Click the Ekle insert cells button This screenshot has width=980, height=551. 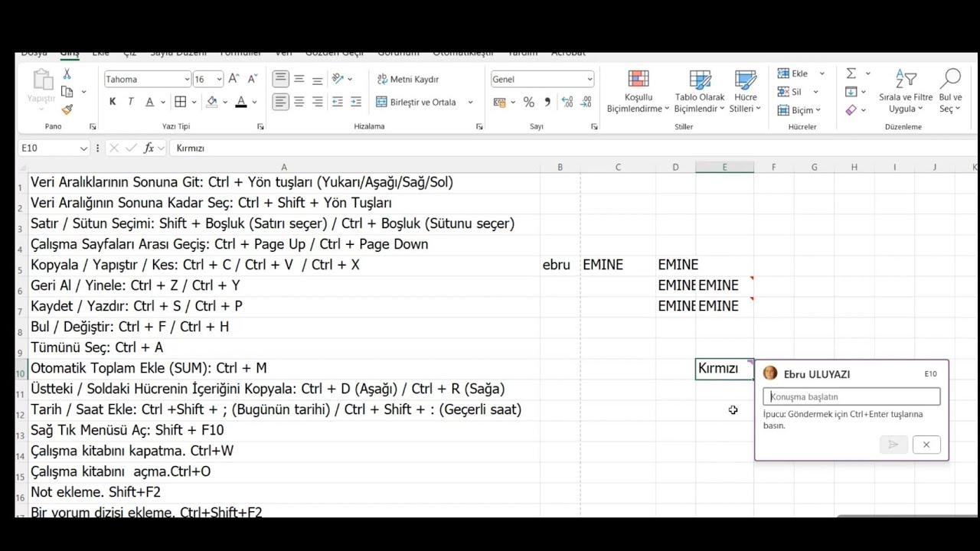793,73
